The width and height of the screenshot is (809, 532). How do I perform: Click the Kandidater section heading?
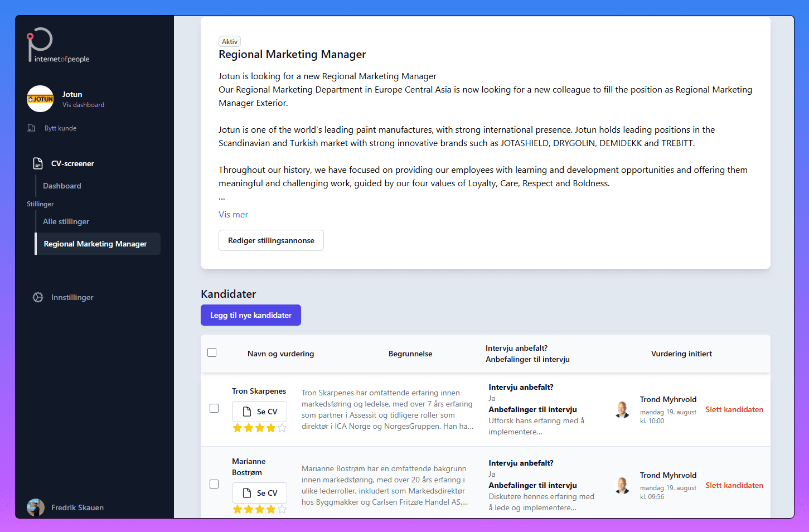[x=229, y=294]
